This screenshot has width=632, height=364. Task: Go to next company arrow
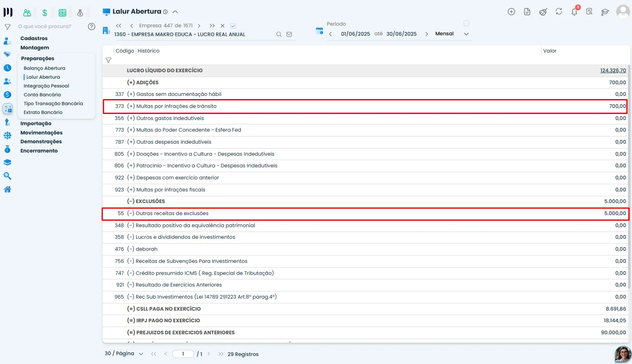(x=199, y=26)
